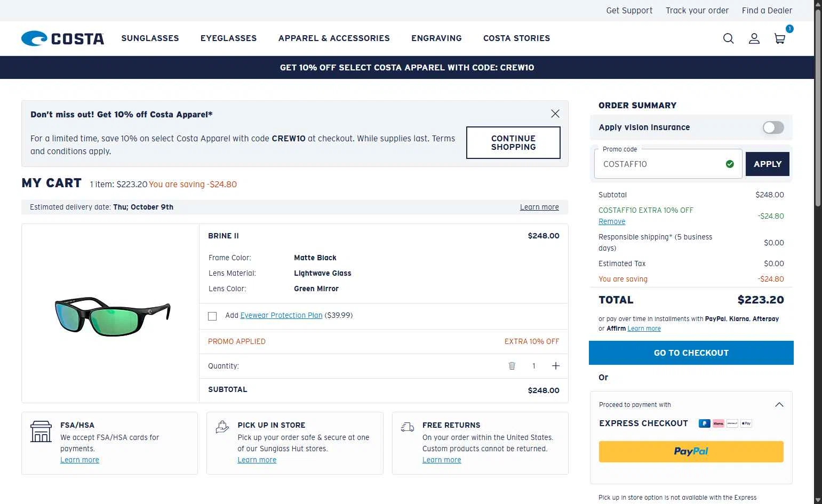Learn more about Free Returns
Viewport: 822px width, 504px height.
click(442, 460)
